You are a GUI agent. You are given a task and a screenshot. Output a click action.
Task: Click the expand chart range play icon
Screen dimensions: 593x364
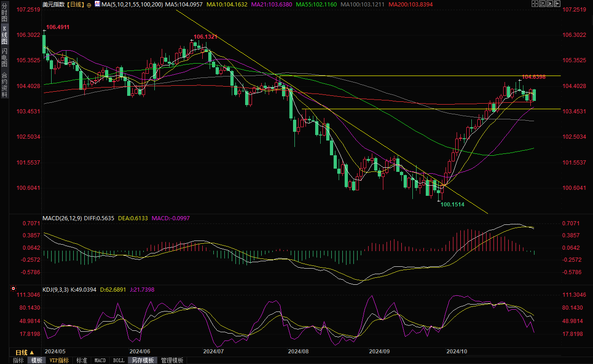[550, 4]
